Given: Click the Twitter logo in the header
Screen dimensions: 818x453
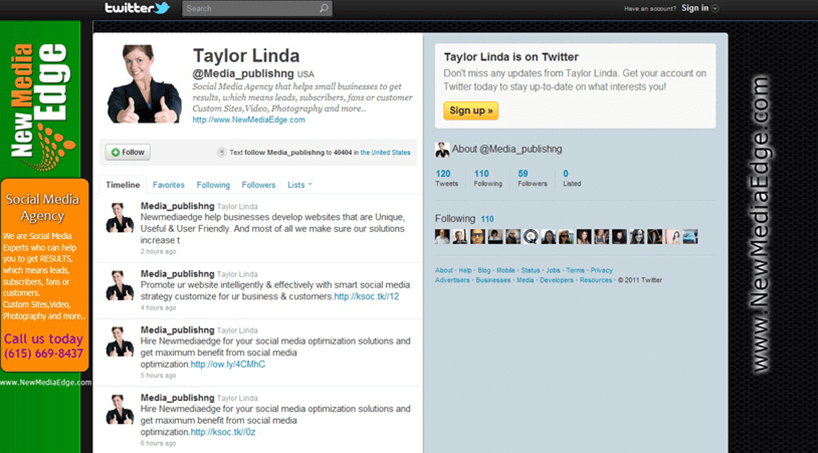Looking at the screenshot, I should tap(137, 8).
